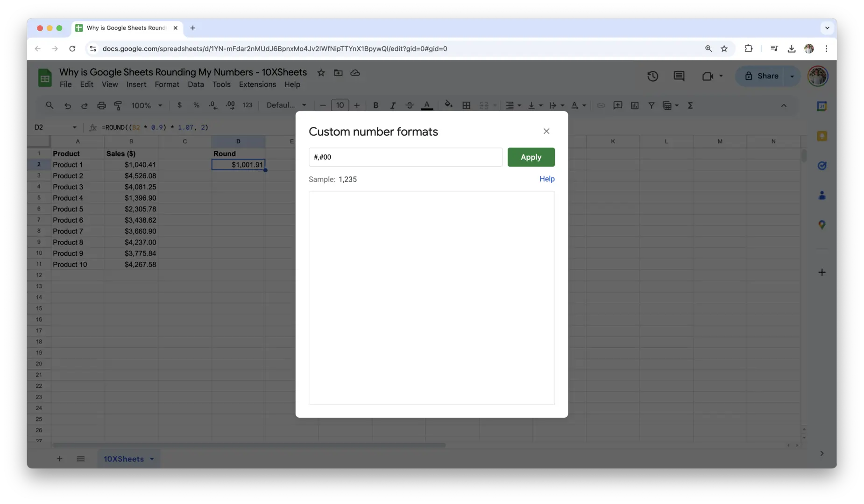The width and height of the screenshot is (864, 504).
Task: Expand the zoom 100% dropdown
Action: point(147,105)
